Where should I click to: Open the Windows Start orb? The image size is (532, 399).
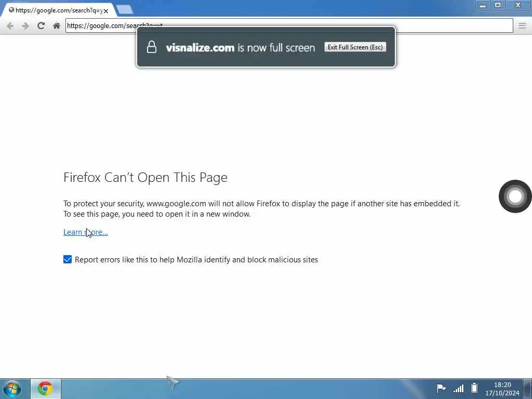pyautogui.click(x=12, y=389)
